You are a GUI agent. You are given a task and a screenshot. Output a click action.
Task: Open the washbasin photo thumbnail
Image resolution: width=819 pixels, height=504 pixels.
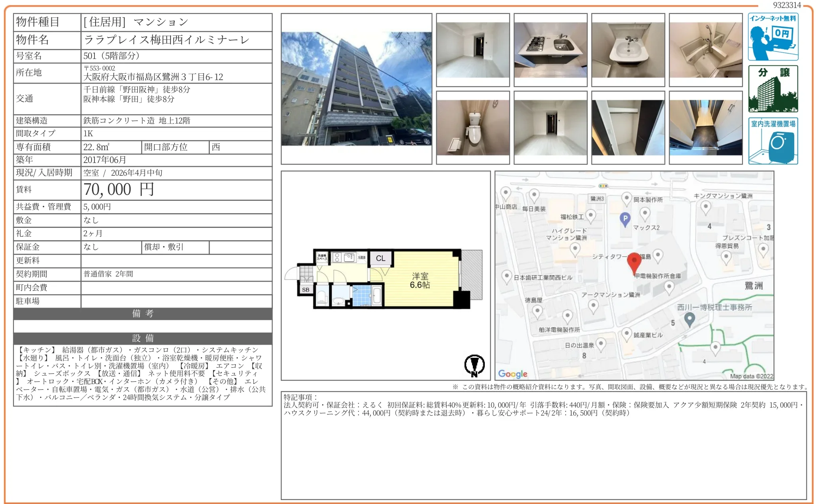click(x=628, y=50)
